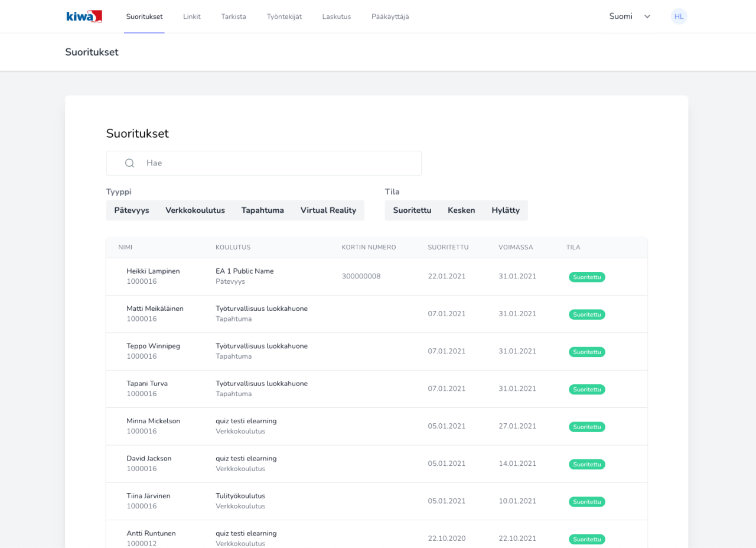Image resolution: width=756 pixels, height=548 pixels.
Task: Filter by Suoritettu status
Action: pyautogui.click(x=412, y=210)
